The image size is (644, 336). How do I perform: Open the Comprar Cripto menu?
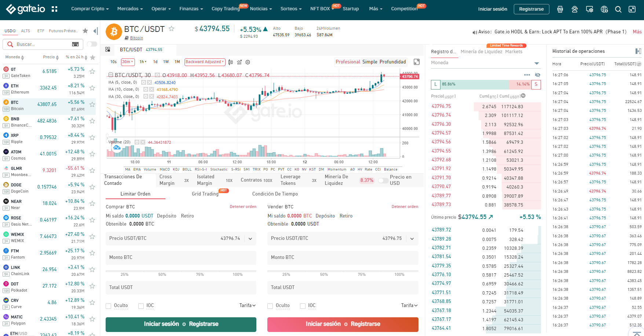pos(90,9)
